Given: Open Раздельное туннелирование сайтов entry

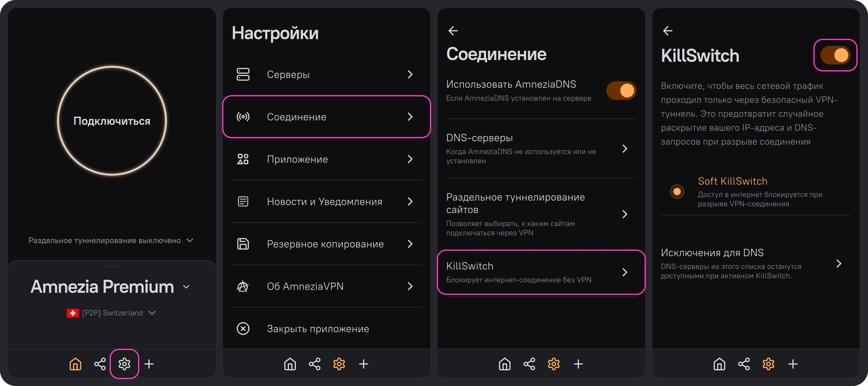Looking at the screenshot, I should click(x=541, y=214).
